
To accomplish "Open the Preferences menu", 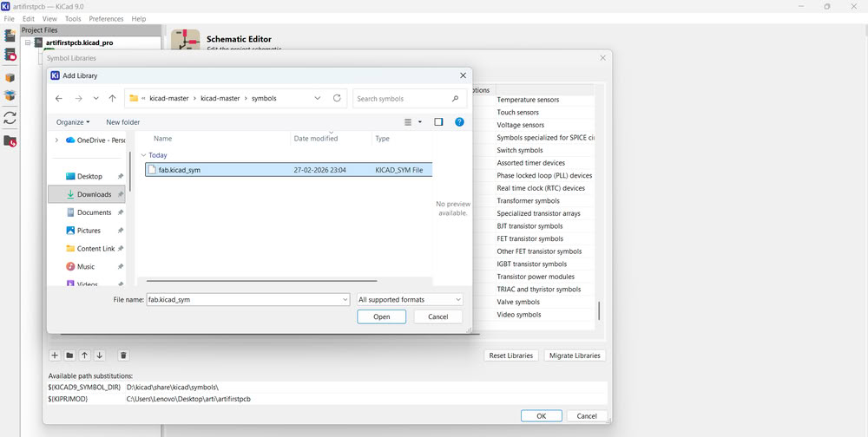I will (x=106, y=19).
